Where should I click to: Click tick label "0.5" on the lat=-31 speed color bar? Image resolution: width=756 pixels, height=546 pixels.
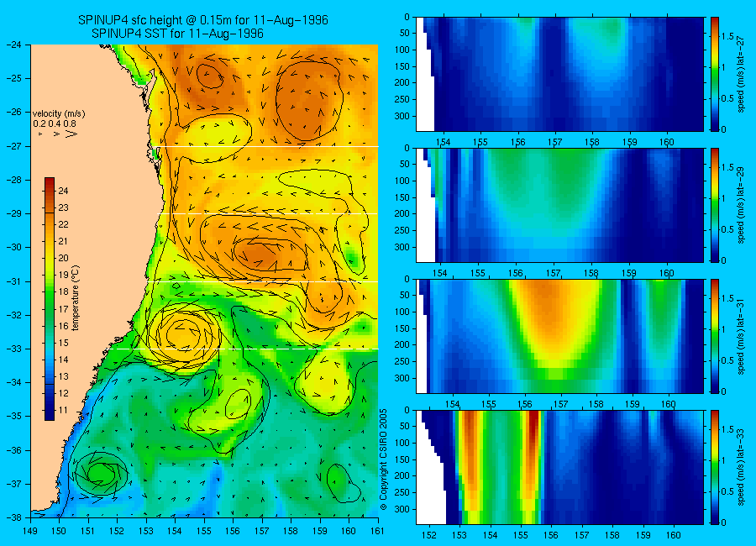pyautogui.click(x=728, y=360)
